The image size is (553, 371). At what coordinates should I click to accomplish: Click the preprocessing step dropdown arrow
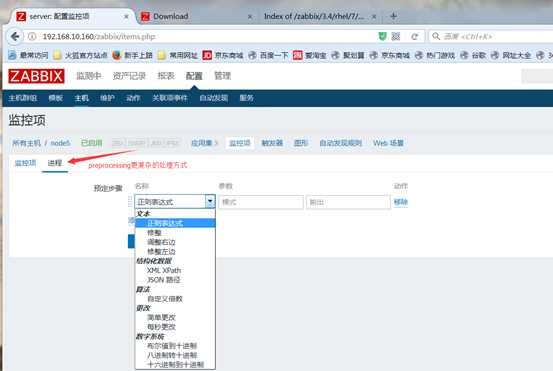(x=210, y=202)
